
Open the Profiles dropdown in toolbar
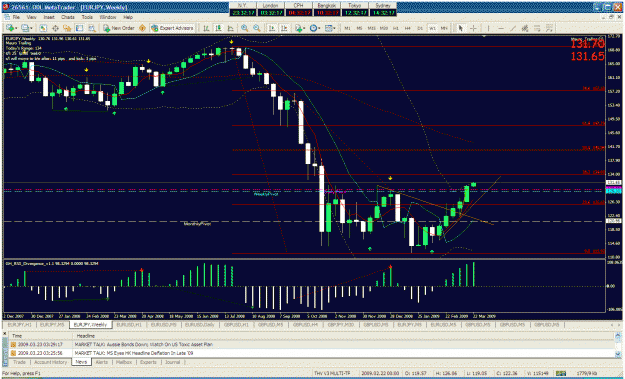point(27,28)
